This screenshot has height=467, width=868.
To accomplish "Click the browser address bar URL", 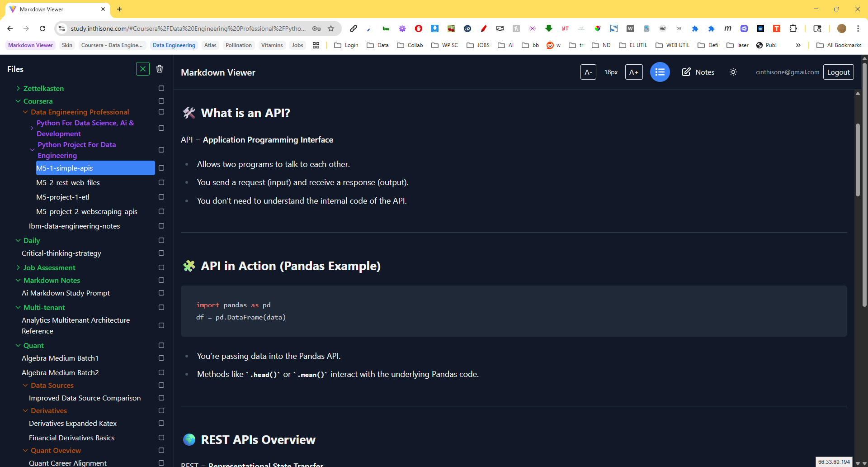I will [188, 29].
